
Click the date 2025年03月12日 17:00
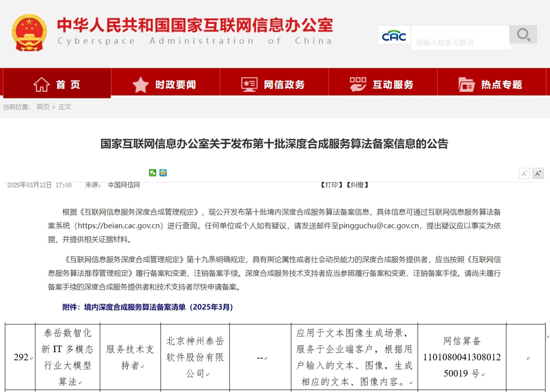coord(39,185)
